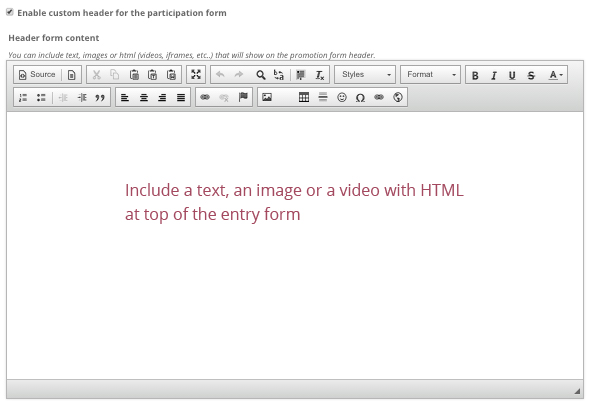589x406 pixels.
Task: Insert a numbered list
Action: [23, 98]
